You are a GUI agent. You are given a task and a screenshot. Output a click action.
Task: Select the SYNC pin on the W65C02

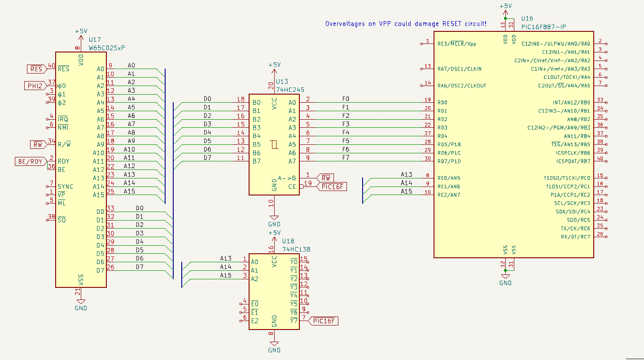click(66, 187)
